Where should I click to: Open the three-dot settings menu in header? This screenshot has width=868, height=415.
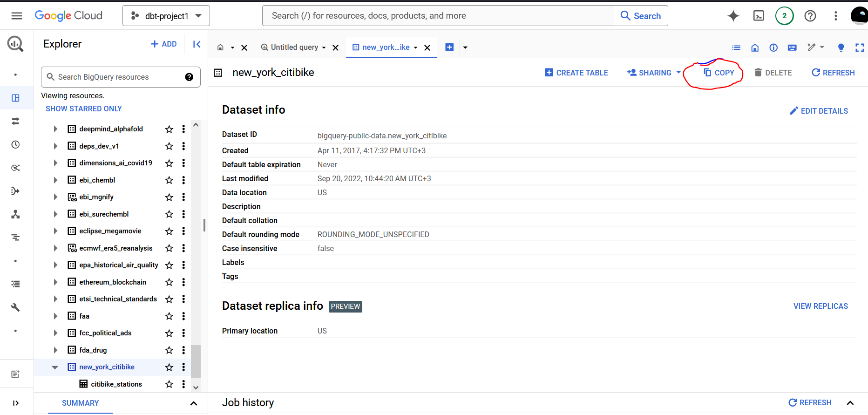point(836,16)
